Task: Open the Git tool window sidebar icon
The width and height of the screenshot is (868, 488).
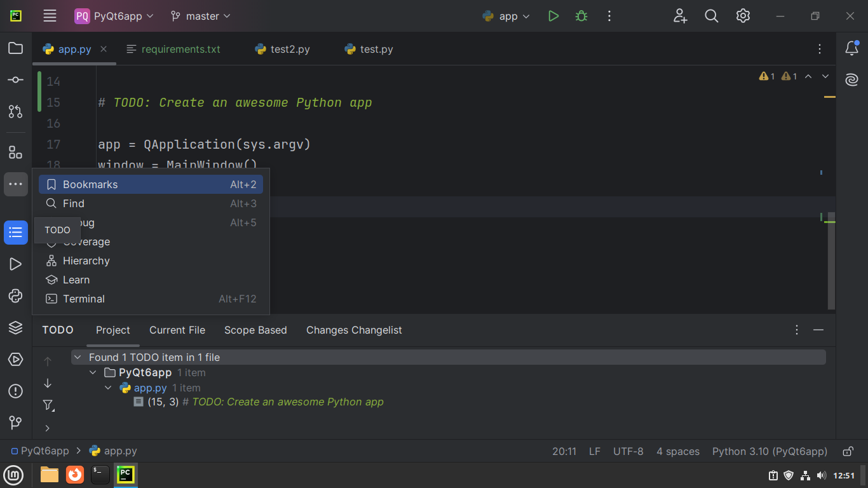Action: click(x=15, y=423)
